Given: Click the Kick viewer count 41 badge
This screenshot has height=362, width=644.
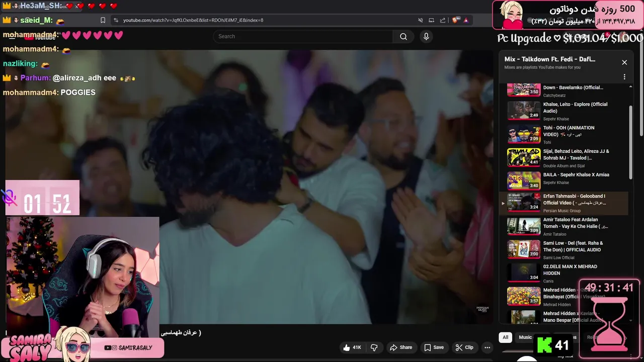Looking at the screenshot, I should pyautogui.click(x=553, y=345).
